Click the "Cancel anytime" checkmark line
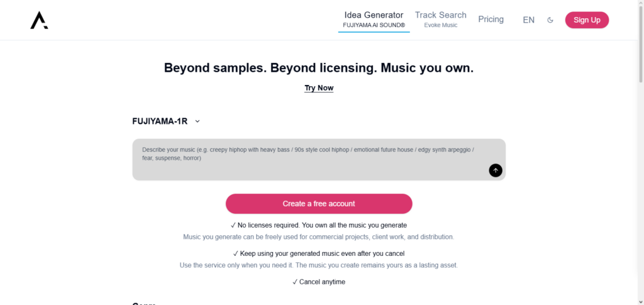This screenshot has width=644, height=305. (319, 282)
